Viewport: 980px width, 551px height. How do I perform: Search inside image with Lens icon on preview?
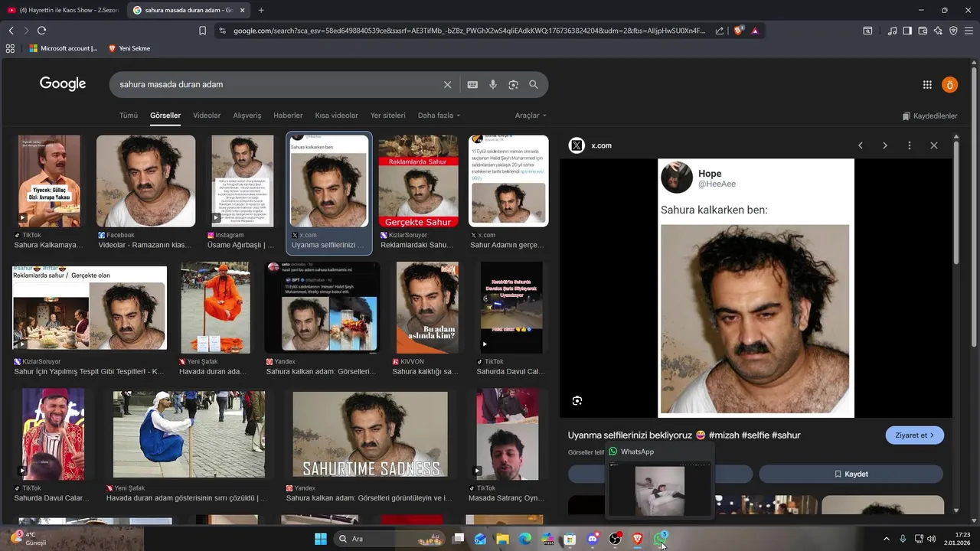[x=577, y=400]
